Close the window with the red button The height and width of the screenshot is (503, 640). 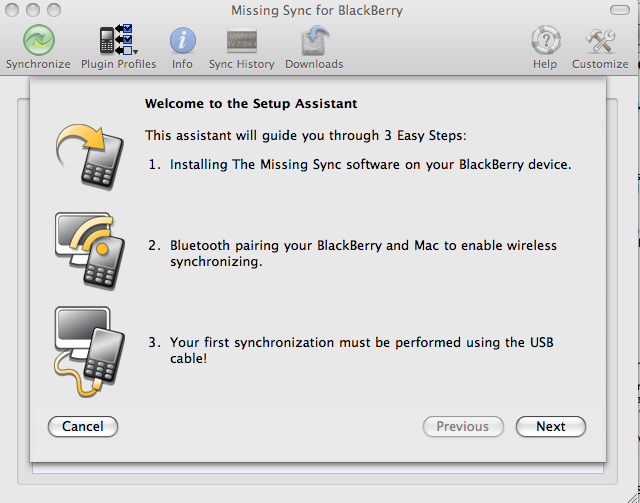click(x=12, y=10)
